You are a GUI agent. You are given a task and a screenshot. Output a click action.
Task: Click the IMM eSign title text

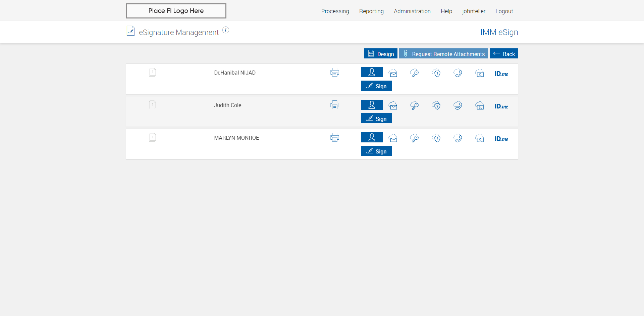click(499, 32)
